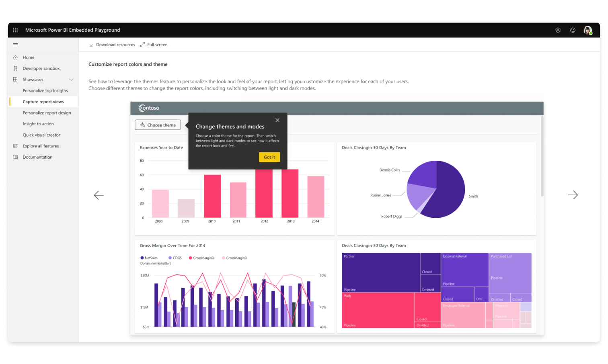Close the Change themes tooltip
608x364 pixels.
(x=277, y=120)
